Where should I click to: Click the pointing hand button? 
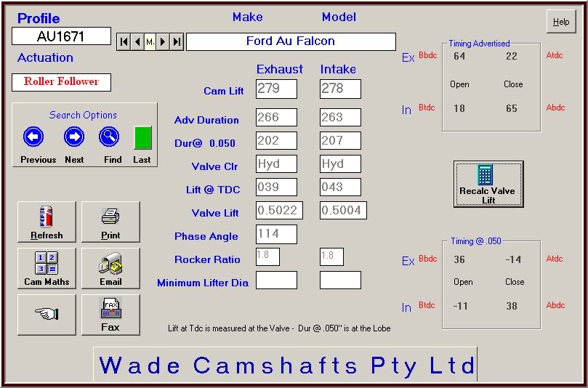(x=47, y=315)
